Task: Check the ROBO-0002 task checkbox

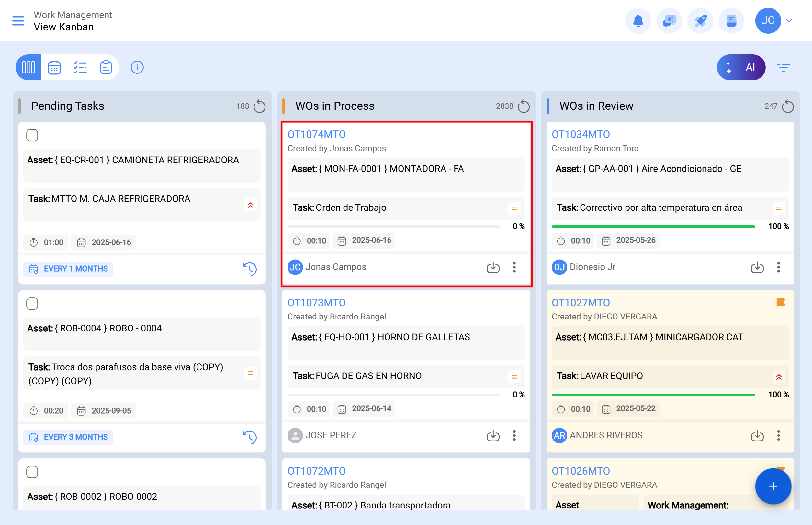Action: click(32, 472)
